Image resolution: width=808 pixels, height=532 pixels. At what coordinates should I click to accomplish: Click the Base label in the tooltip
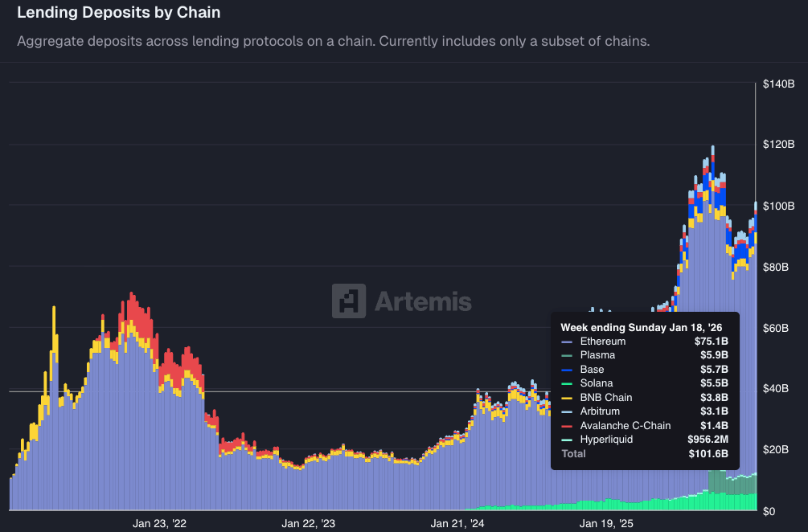click(x=592, y=370)
